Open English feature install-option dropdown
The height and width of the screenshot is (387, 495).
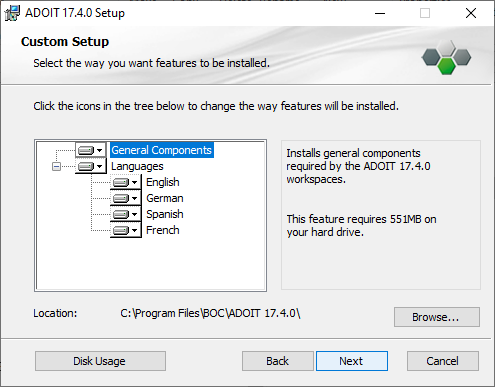pyautogui.click(x=126, y=182)
